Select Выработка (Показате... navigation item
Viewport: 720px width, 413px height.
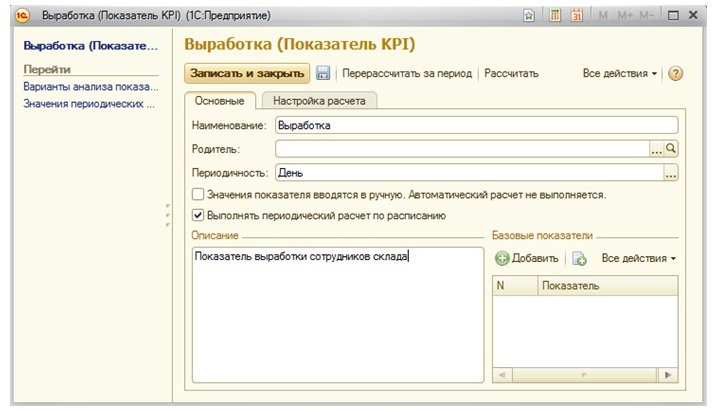(90, 46)
